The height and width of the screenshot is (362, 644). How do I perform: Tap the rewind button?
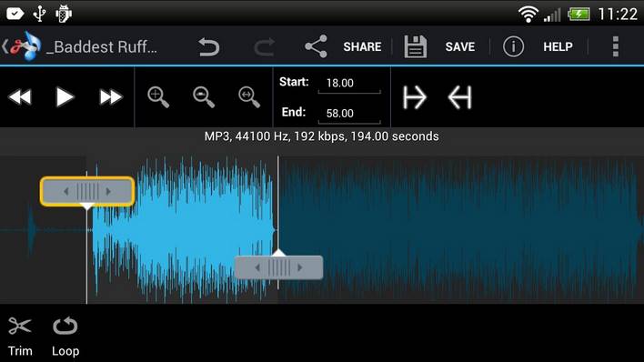point(20,98)
